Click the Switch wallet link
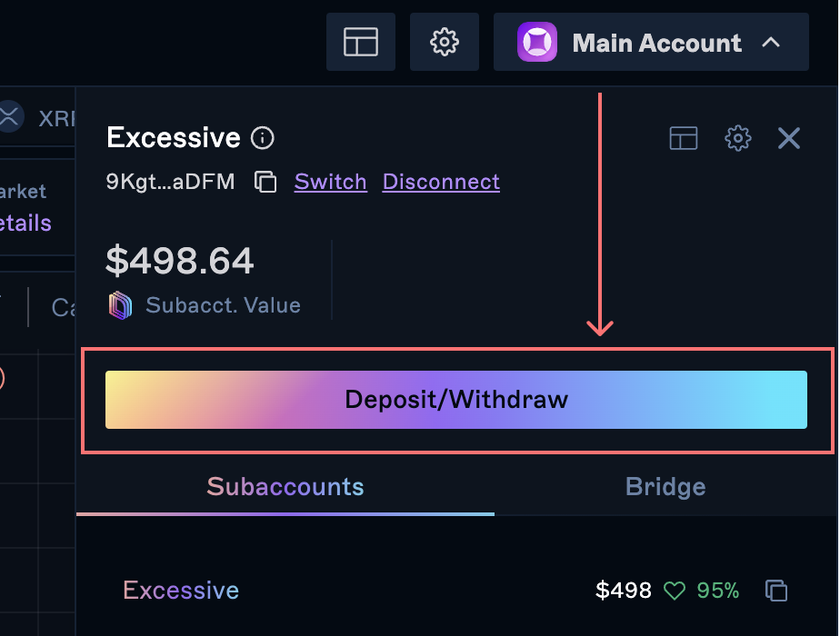Viewport: 840px width, 636px height. (330, 182)
